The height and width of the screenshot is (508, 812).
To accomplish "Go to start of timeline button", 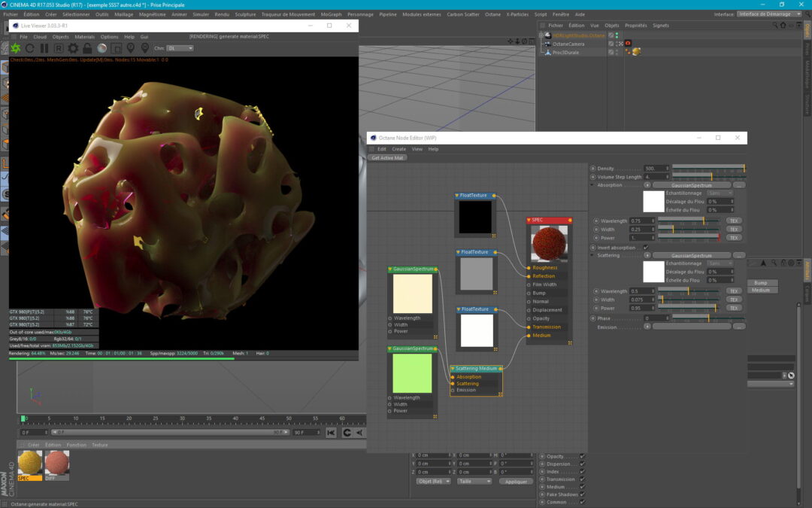I will coord(332,433).
